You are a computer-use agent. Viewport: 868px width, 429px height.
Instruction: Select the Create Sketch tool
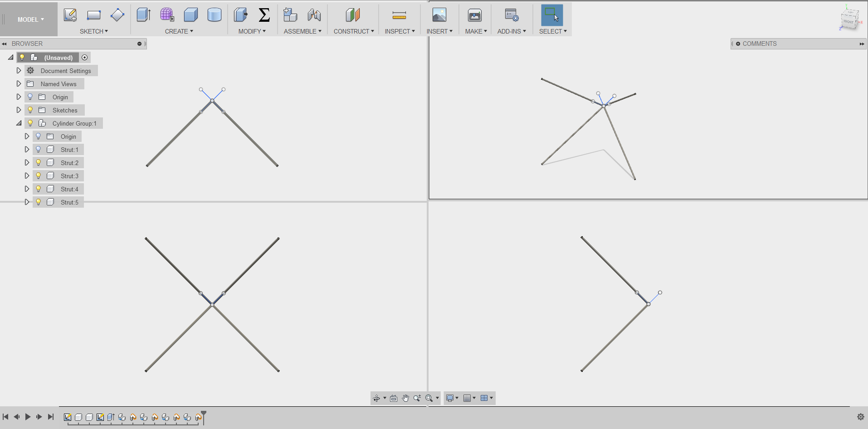click(70, 15)
